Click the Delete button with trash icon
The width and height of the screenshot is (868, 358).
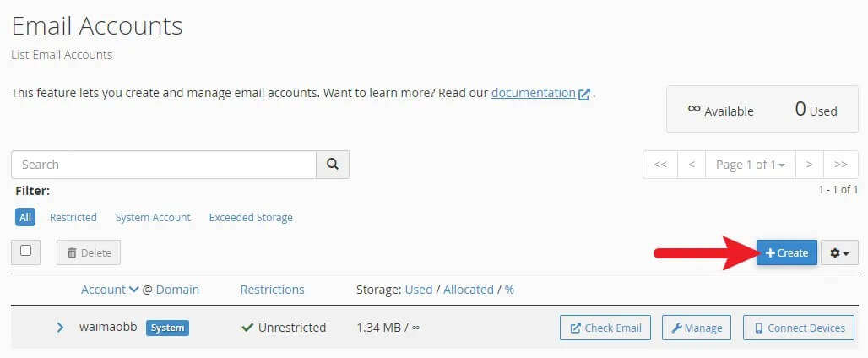[x=89, y=252]
